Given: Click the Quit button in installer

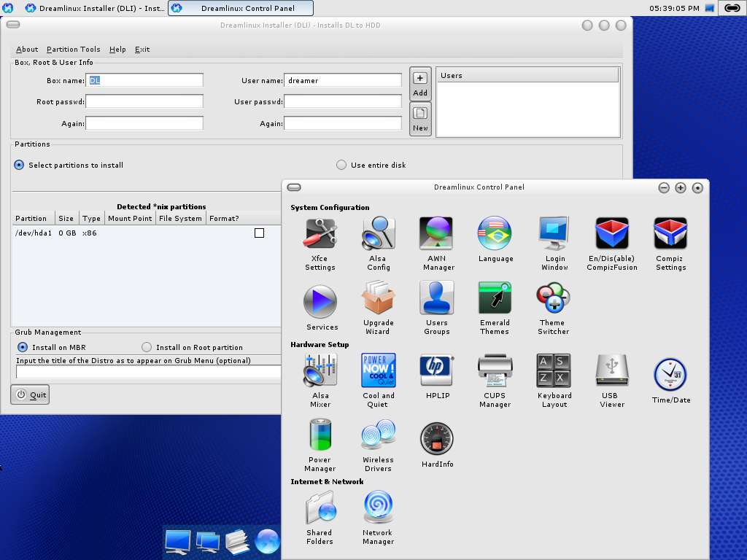Looking at the screenshot, I should [x=30, y=394].
